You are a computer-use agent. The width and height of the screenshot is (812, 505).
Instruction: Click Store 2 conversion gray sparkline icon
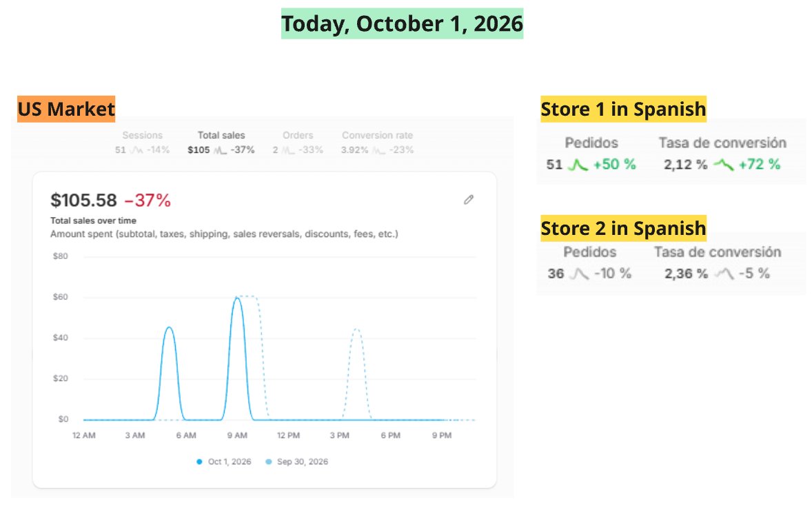tap(724, 274)
